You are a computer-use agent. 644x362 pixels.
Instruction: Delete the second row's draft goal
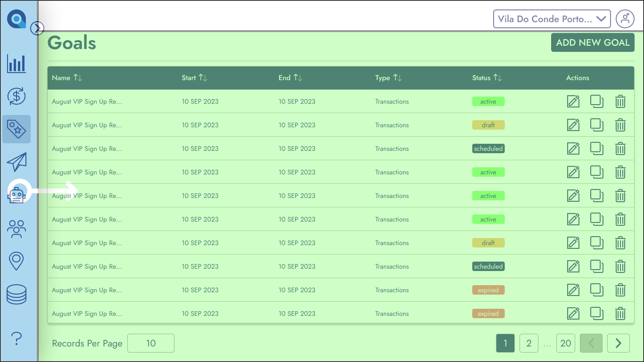click(x=620, y=125)
